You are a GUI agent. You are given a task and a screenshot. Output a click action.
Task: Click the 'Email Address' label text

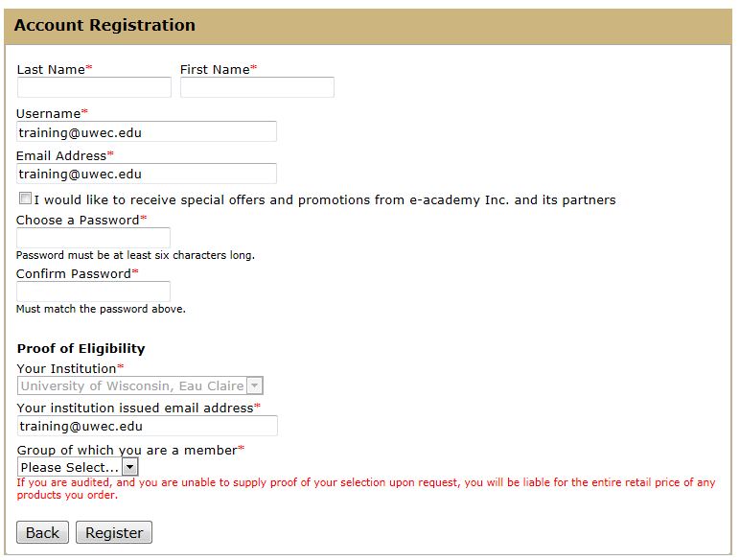click(x=61, y=155)
